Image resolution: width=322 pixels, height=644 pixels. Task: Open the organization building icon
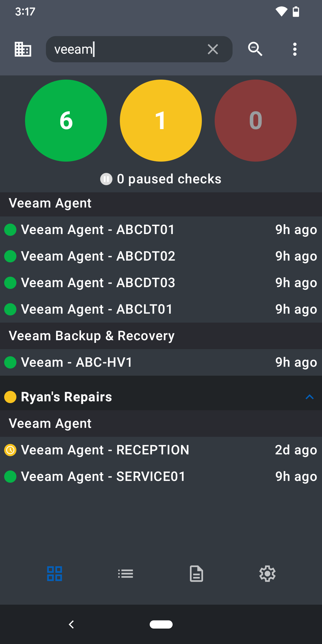click(x=23, y=49)
